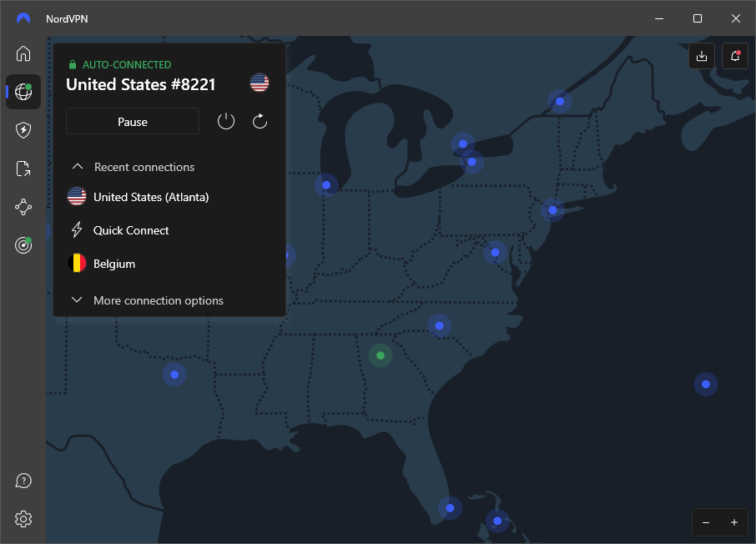Pause the VPN connection

(x=133, y=122)
